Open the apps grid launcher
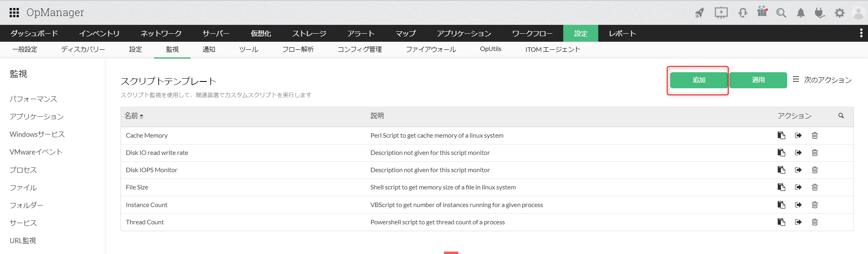This screenshot has width=868, height=254. pyautogui.click(x=14, y=12)
